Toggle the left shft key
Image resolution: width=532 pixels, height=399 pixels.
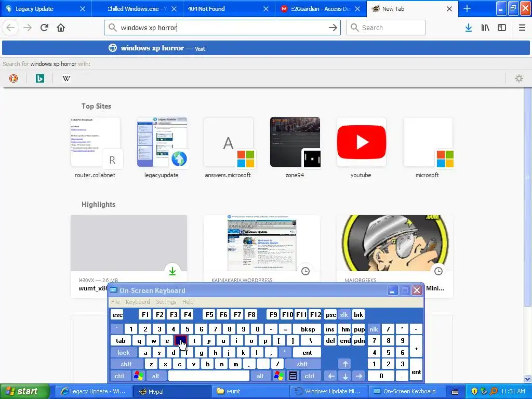click(126, 364)
